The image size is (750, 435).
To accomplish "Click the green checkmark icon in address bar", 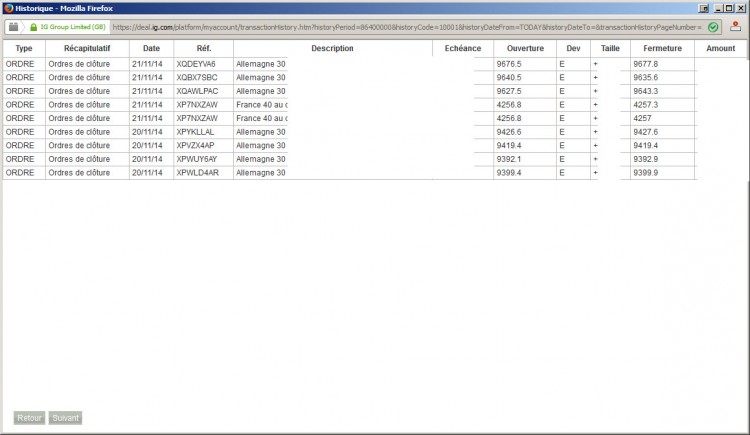I will [x=713, y=27].
